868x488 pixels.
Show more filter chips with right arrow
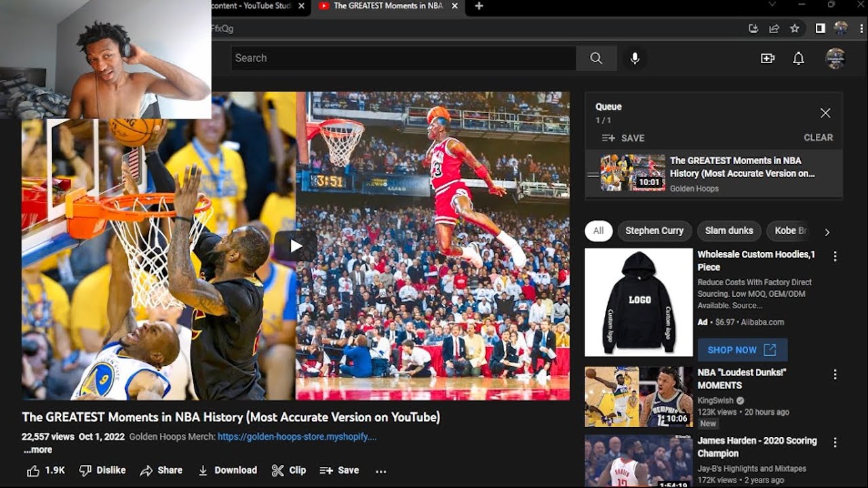point(827,232)
